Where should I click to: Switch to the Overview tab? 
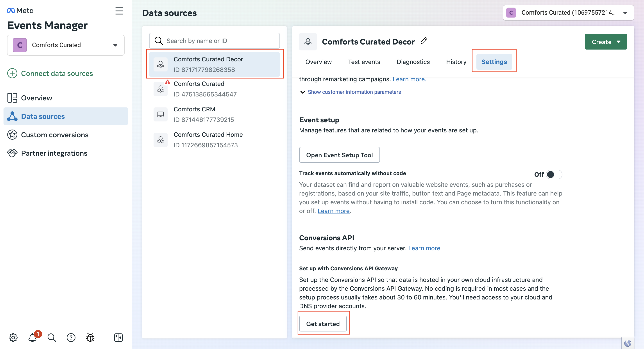coord(318,62)
